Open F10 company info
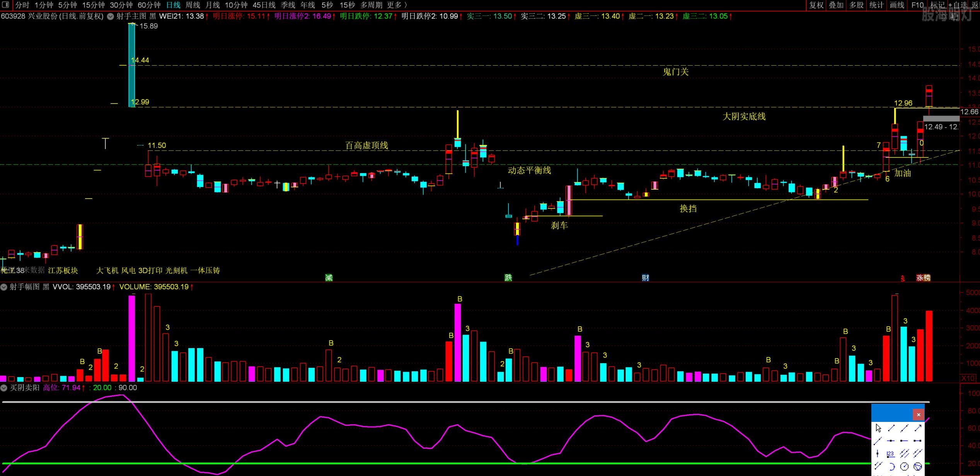This screenshot has height=476, width=980. (x=917, y=5)
